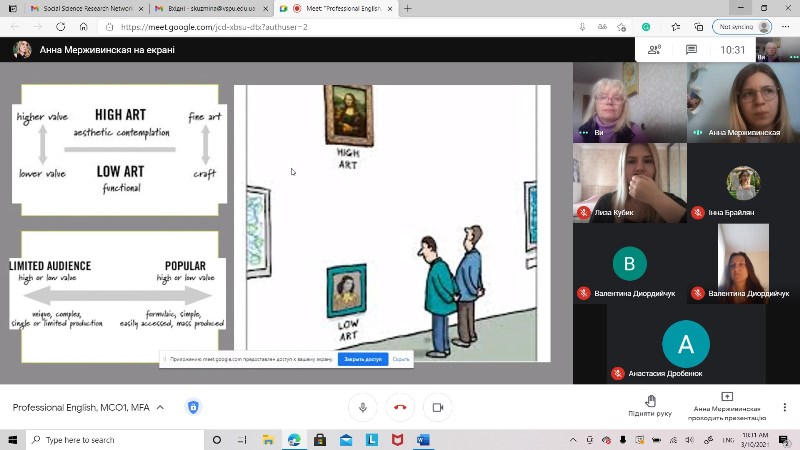The image size is (800, 450).
Task: Select Інна Брайлян participant tile
Action: tap(743, 183)
